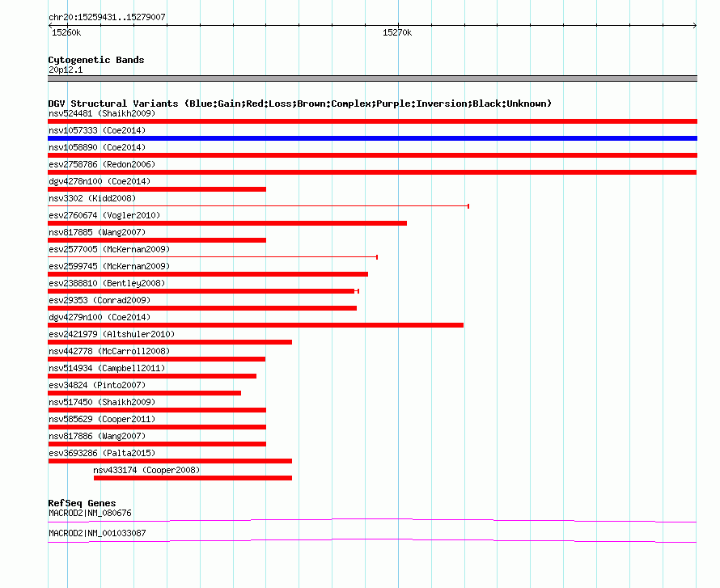Viewport: 720px width, 588px height.
Task: Open the MACROD2|NM_080676 gene label
Action: pos(90,513)
